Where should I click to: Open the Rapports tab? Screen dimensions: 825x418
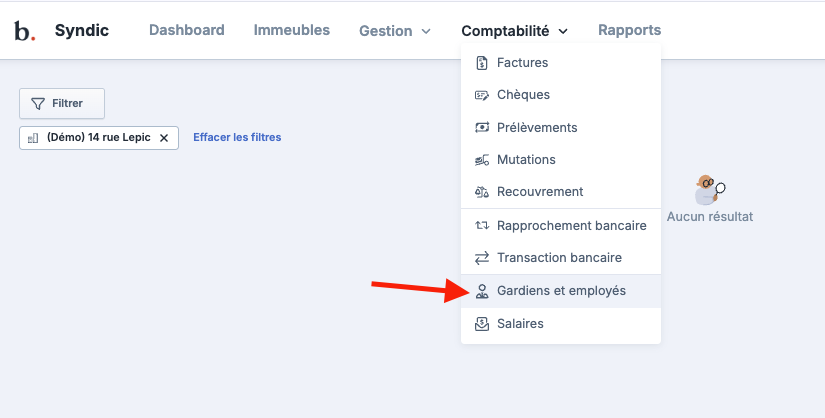pyautogui.click(x=629, y=30)
